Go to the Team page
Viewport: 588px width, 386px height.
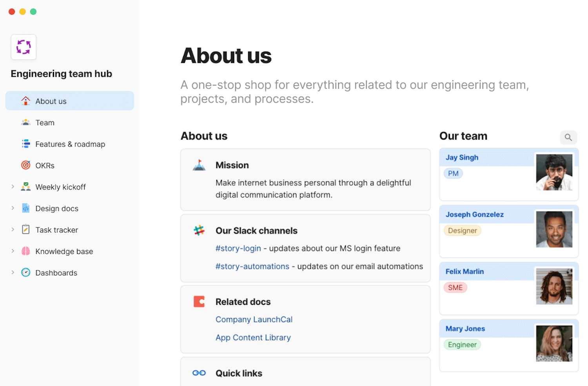coord(45,123)
